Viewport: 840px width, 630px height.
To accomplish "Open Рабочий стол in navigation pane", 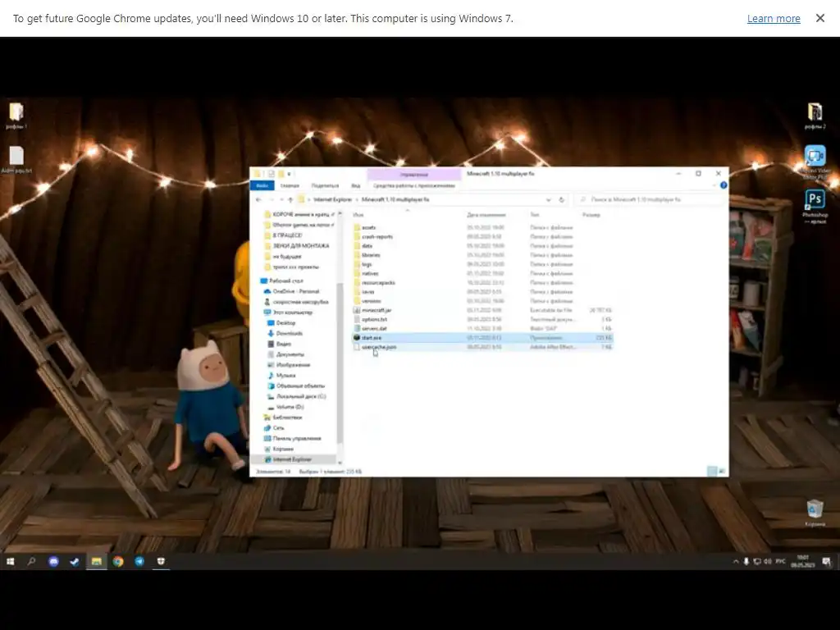I will click(286, 281).
